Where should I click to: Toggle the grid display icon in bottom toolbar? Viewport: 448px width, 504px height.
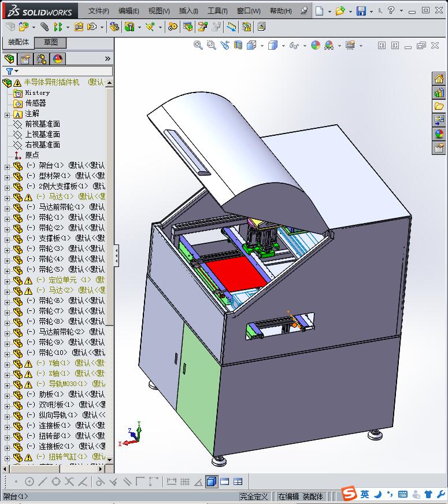pos(185,481)
